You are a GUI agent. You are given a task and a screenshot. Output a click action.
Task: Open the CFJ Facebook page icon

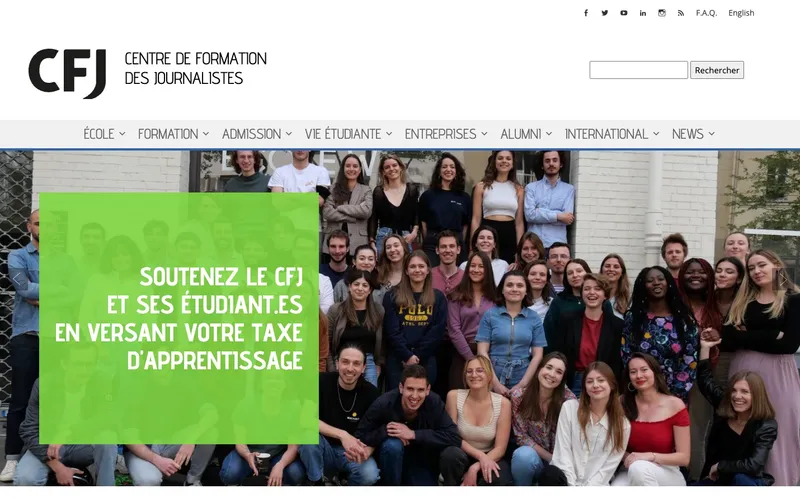pos(586,13)
